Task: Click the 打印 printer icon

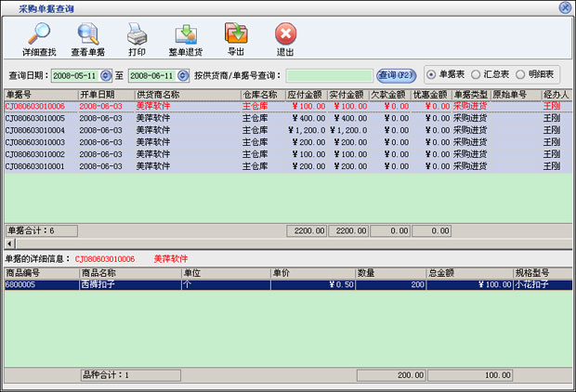Action: 137,34
